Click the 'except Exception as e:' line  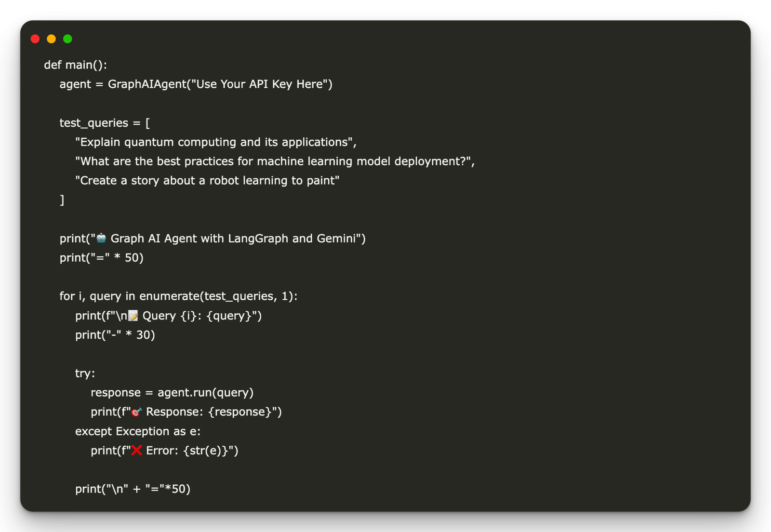pos(138,431)
